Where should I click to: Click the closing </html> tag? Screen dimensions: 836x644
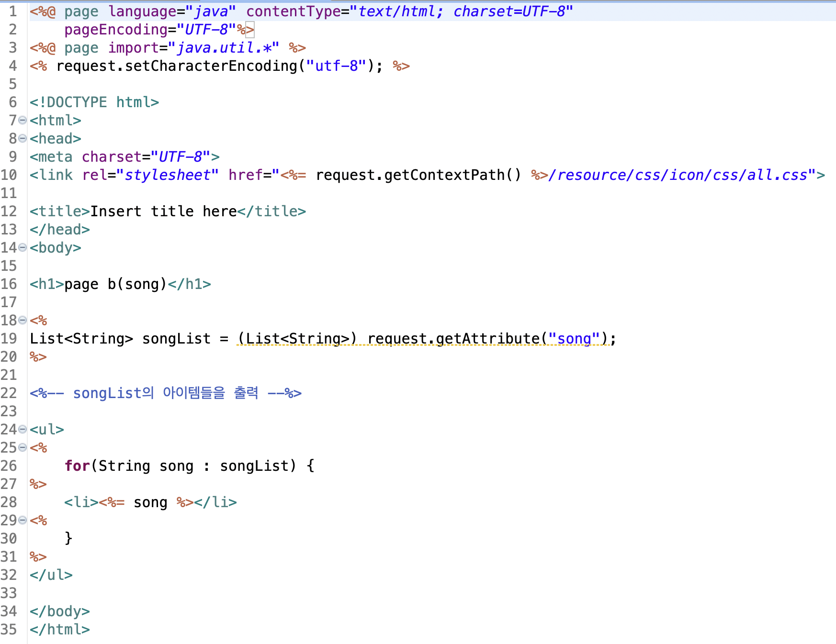click(60, 630)
